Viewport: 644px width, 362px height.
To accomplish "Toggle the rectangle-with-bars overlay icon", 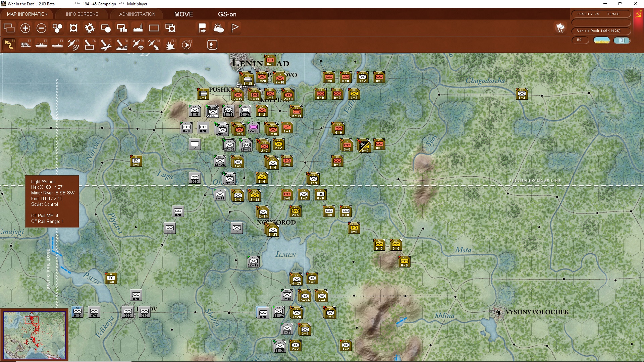I will pyautogui.click(x=122, y=28).
